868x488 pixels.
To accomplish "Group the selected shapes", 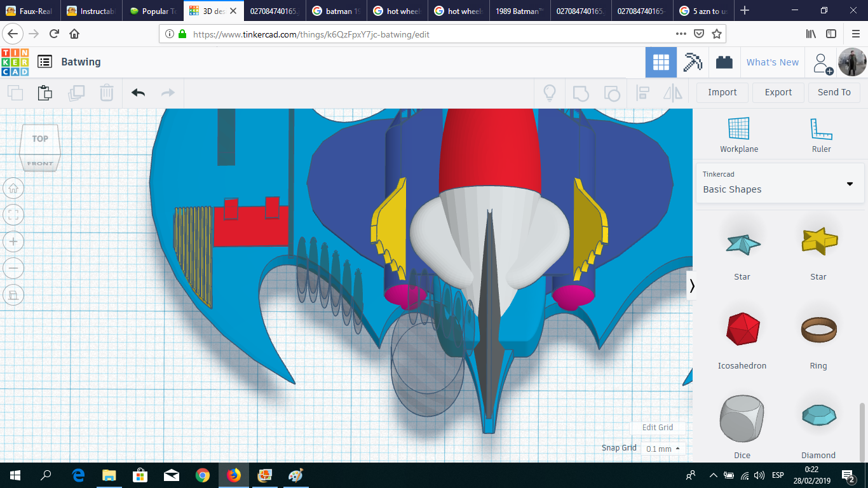I will point(581,93).
